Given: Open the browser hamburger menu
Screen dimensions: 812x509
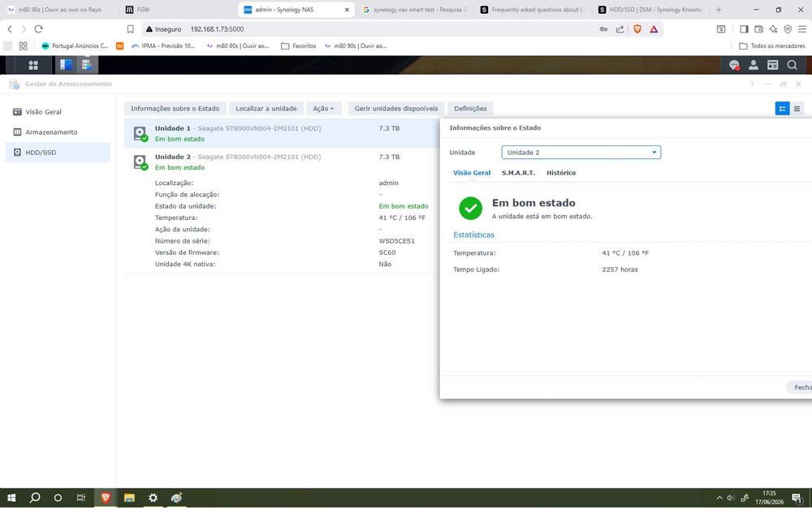Looking at the screenshot, I should coord(801,29).
